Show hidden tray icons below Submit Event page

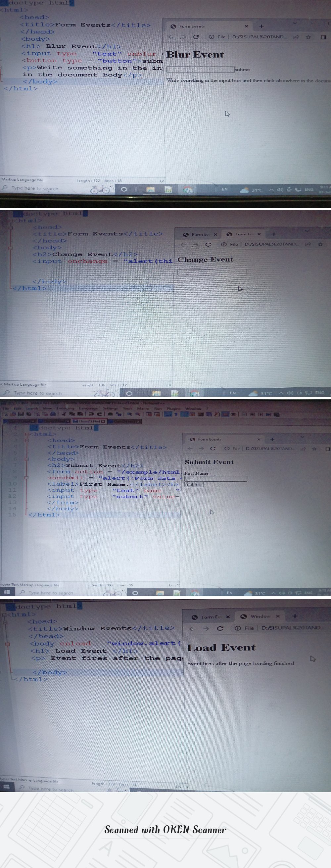click(274, 593)
